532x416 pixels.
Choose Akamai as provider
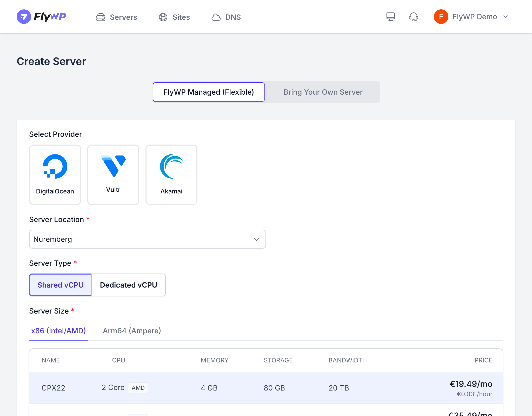pyautogui.click(x=171, y=175)
